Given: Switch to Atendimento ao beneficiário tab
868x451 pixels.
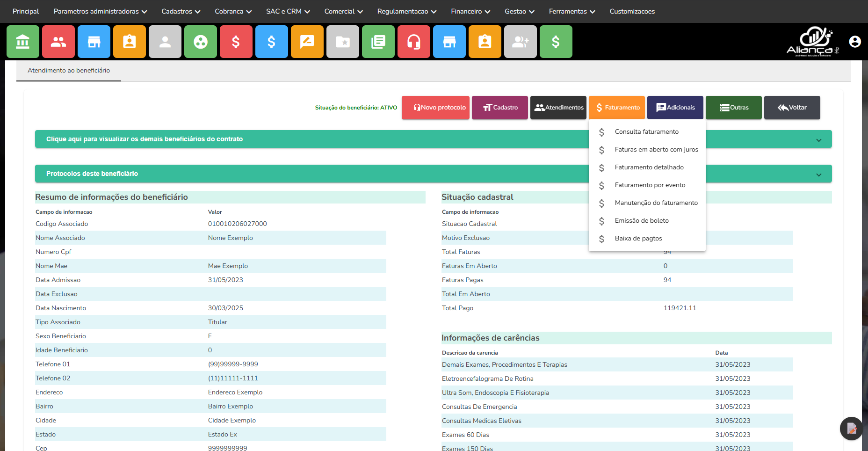Looking at the screenshot, I should [x=69, y=71].
